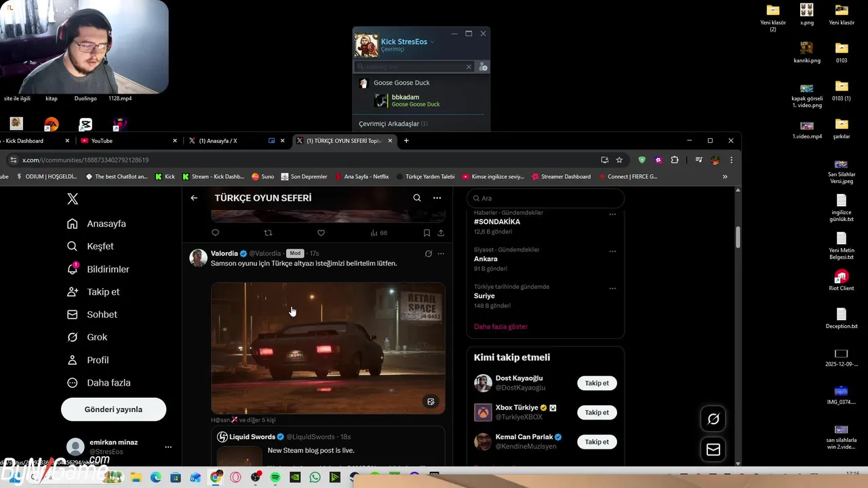Open floating Grok button at bottom right
Screen dimensions: 868x488
[713, 419]
